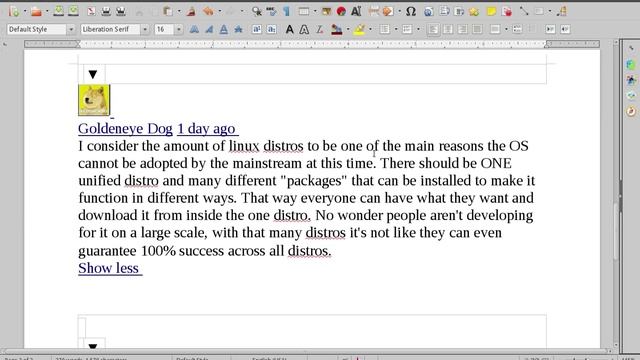The width and height of the screenshot is (640, 360).
Task: Toggle underline text formatting
Action: (224, 29)
